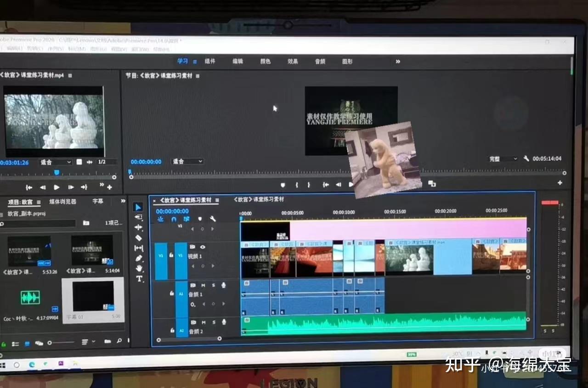Toggle the lock on video track V1
The width and height of the screenshot is (588, 388).
click(171, 255)
